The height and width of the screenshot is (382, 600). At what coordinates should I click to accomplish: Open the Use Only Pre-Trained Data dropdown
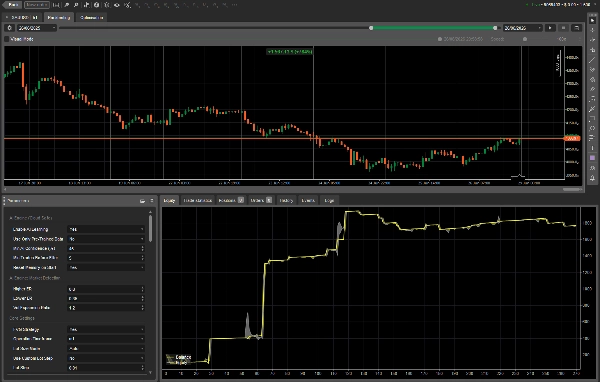(106, 239)
